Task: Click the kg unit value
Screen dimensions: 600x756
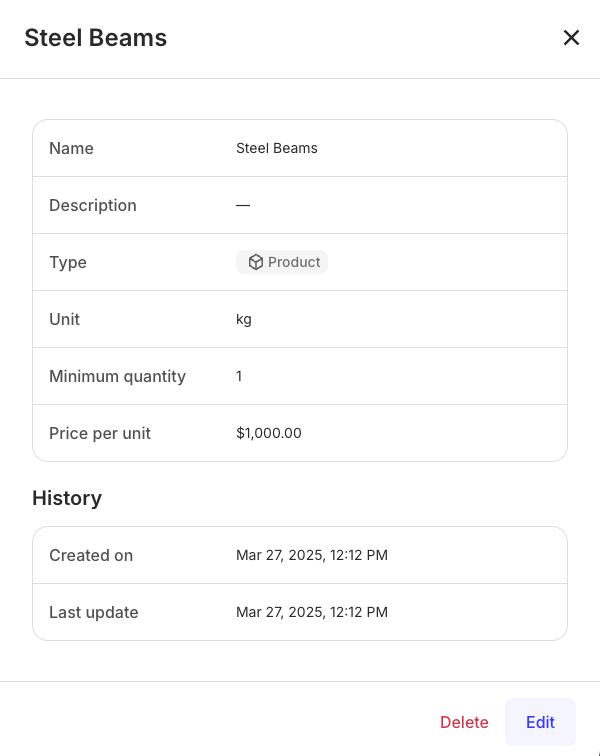Action: pos(244,319)
